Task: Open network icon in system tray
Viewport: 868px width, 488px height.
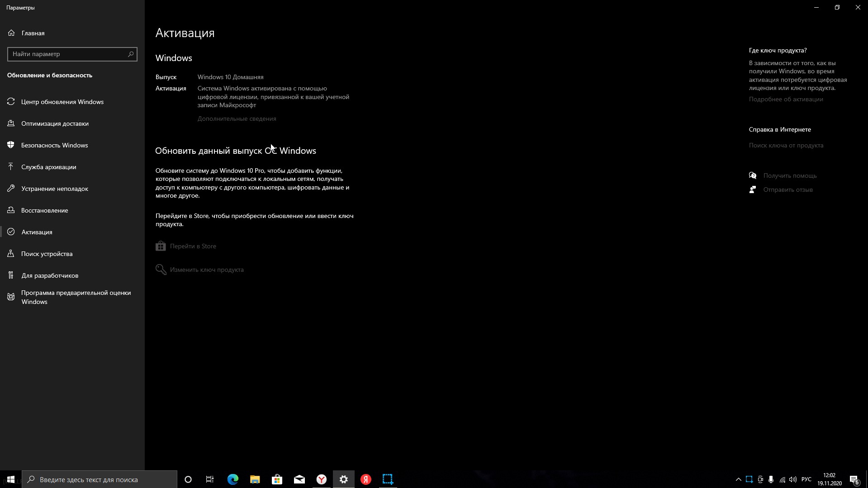Action: tap(782, 479)
